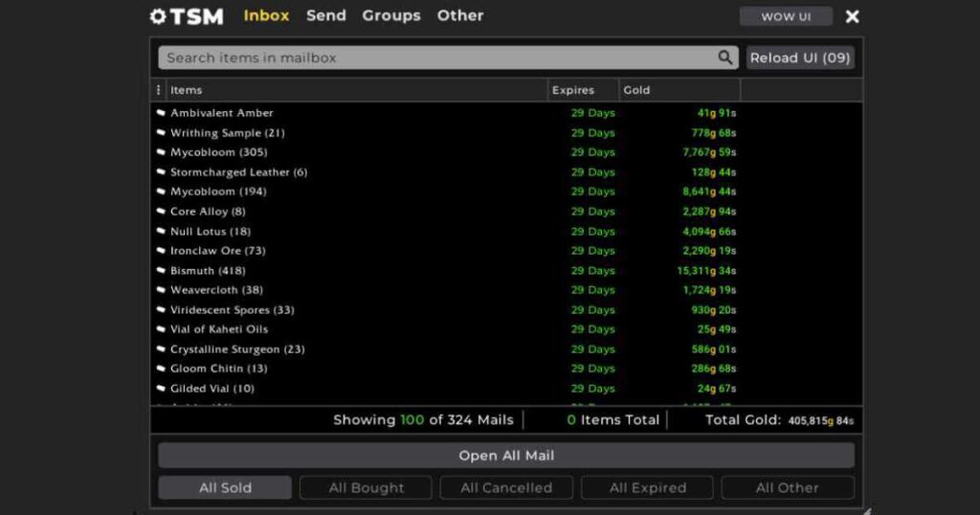The image size is (980, 515).
Task: Click the TSM gear logo icon
Action: click(x=159, y=16)
